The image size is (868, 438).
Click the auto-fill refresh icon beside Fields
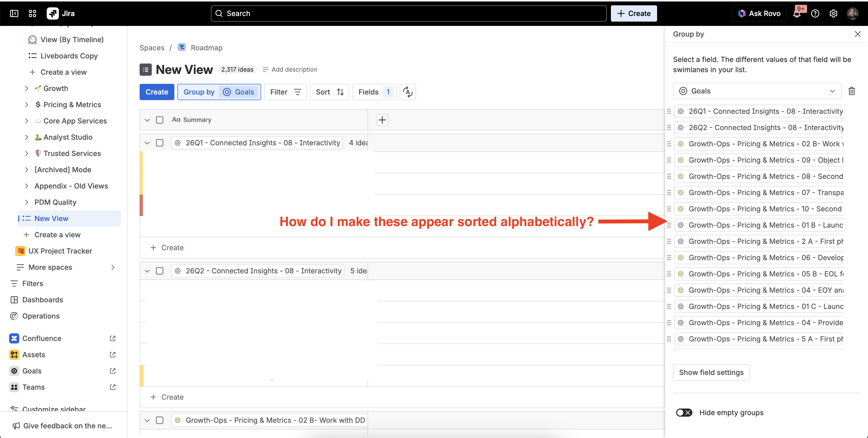tap(408, 92)
